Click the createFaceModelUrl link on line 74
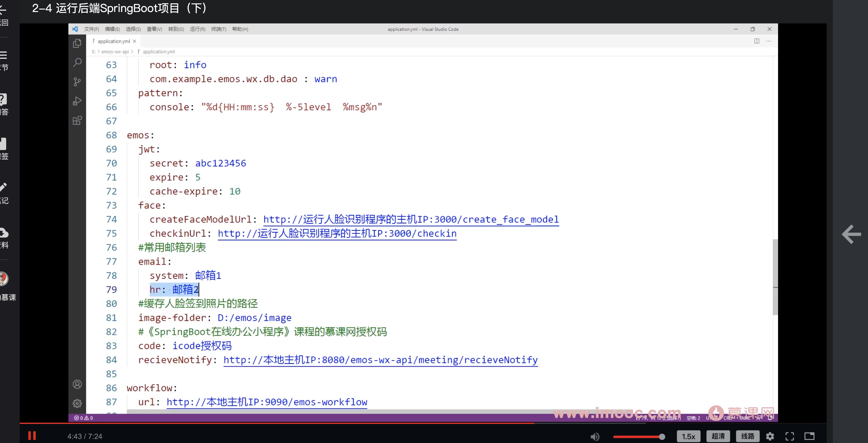 click(411, 219)
